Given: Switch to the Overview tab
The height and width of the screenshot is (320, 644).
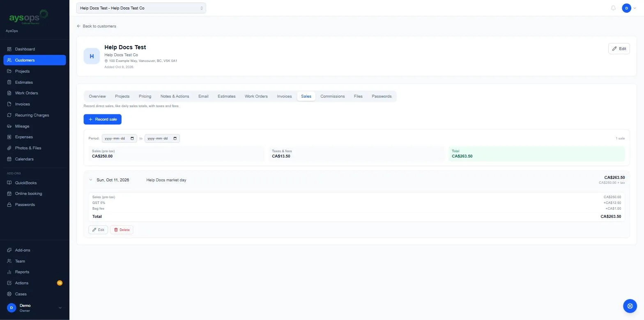Looking at the screenshot, I should click(x=97, y=96).
